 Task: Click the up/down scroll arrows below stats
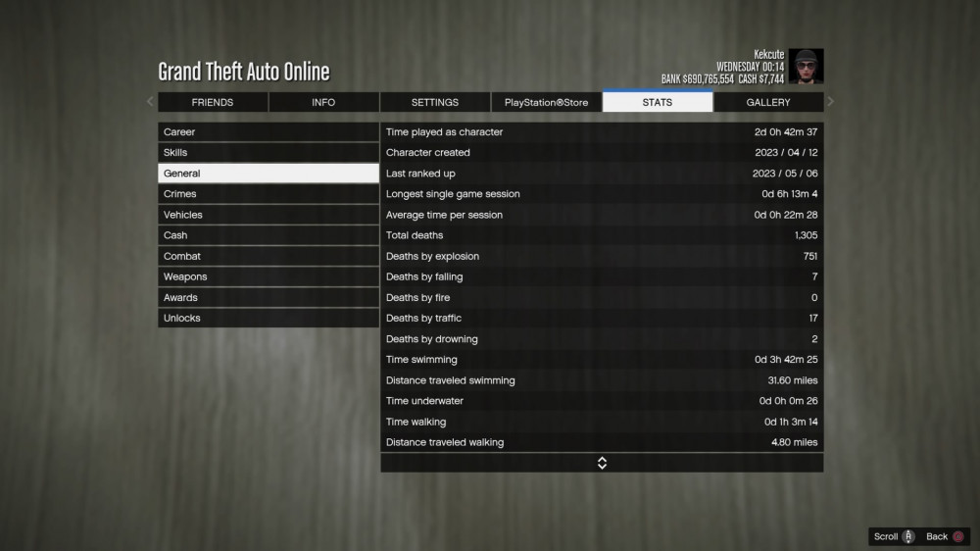[602, 463]
